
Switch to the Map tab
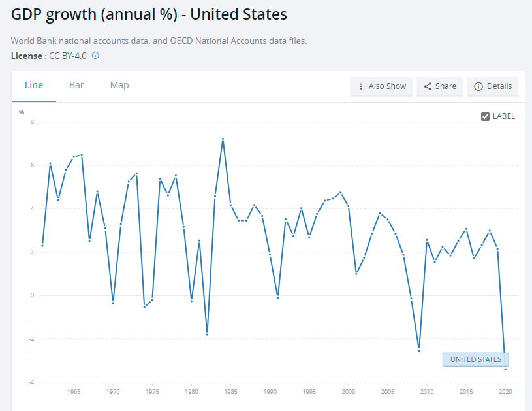pos(119,85)
